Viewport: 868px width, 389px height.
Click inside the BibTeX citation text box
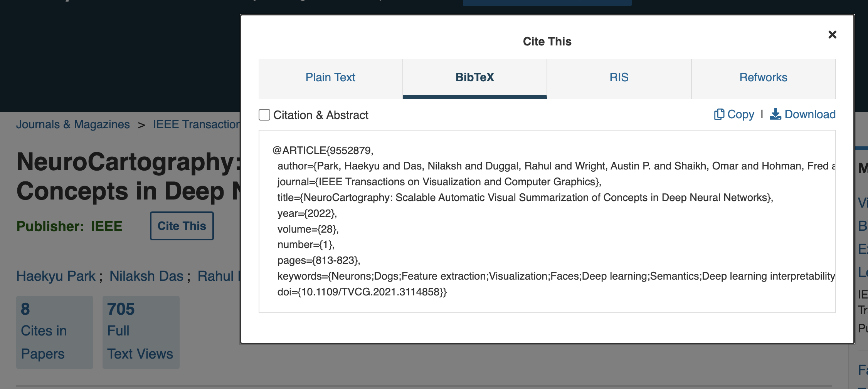547,221
